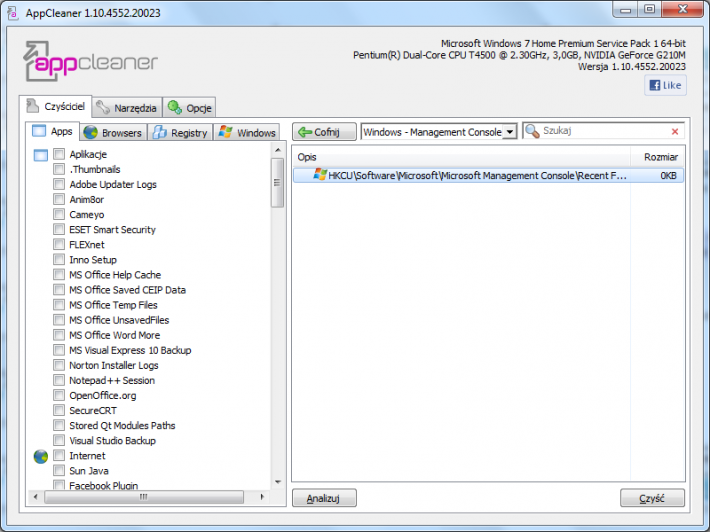
Task: Enable Visual Studio Backup checkbox
Action: (x=59, y=440)
